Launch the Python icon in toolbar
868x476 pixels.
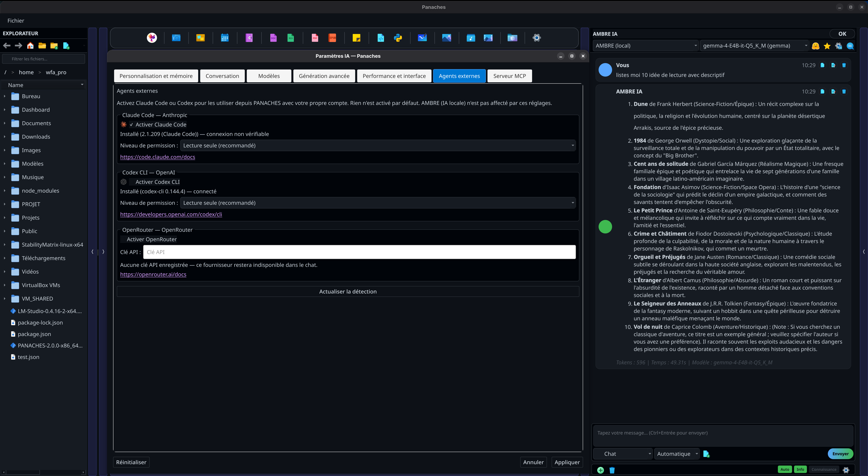pyautogui.click(x=398, y=38)
